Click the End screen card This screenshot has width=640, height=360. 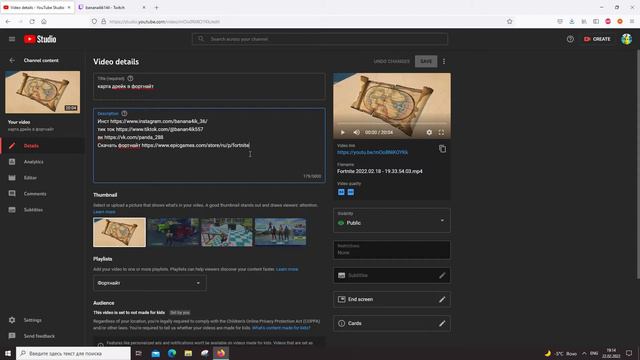(392, 300)
